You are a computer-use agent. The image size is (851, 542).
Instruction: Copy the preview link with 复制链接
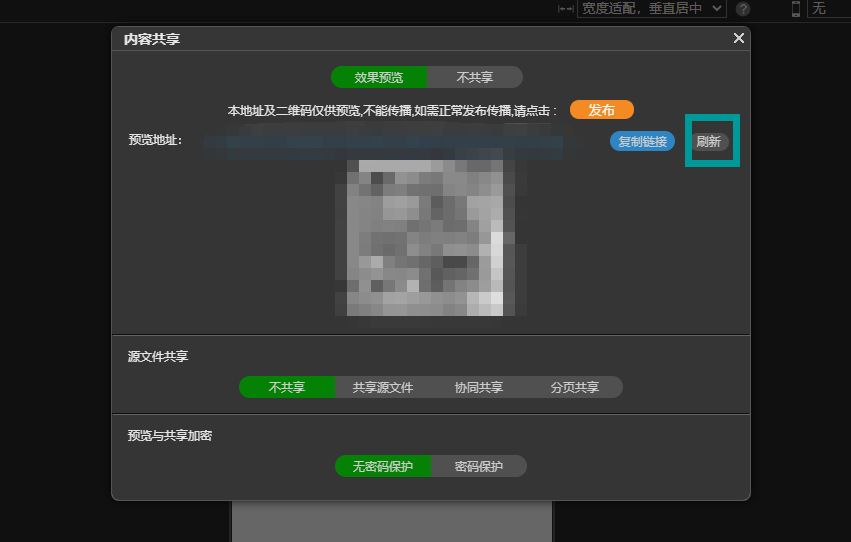(x=642, y=141)
